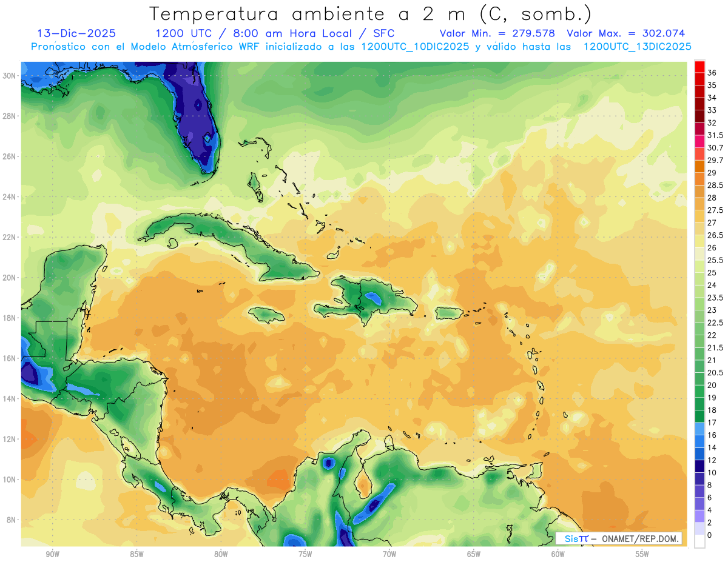Click the "90W" longitude label

tap(52, 554)
